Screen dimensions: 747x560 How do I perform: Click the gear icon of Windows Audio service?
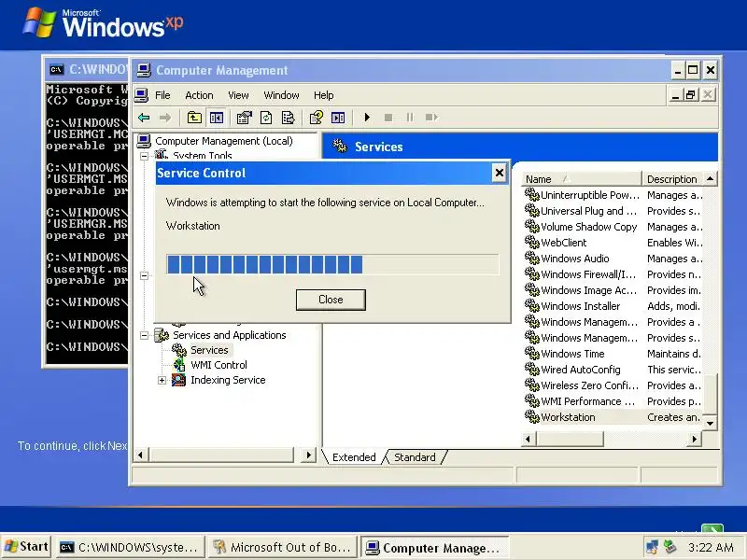pyautogui.click(x=531, y=259)
